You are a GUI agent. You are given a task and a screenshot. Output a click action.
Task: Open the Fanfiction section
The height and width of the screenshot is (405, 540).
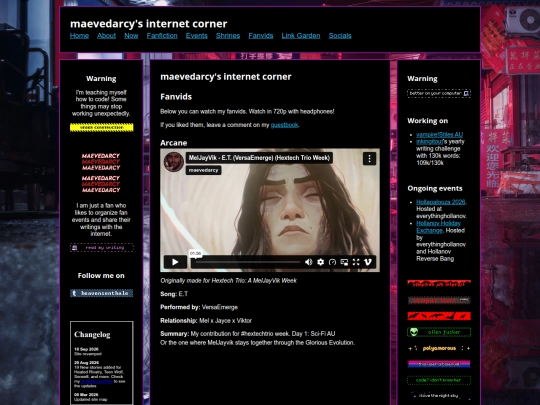click(x=162, y=36)
